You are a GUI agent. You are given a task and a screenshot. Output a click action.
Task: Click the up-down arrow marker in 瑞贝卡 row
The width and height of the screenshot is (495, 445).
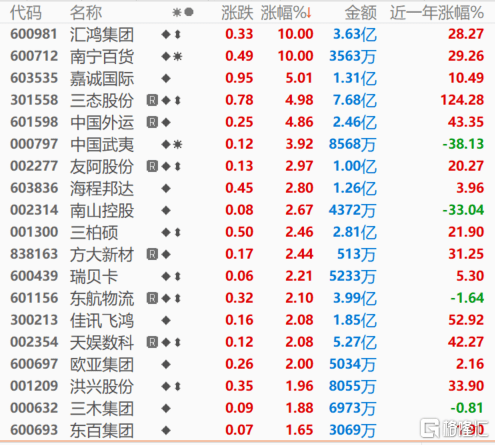pos(178,276)
